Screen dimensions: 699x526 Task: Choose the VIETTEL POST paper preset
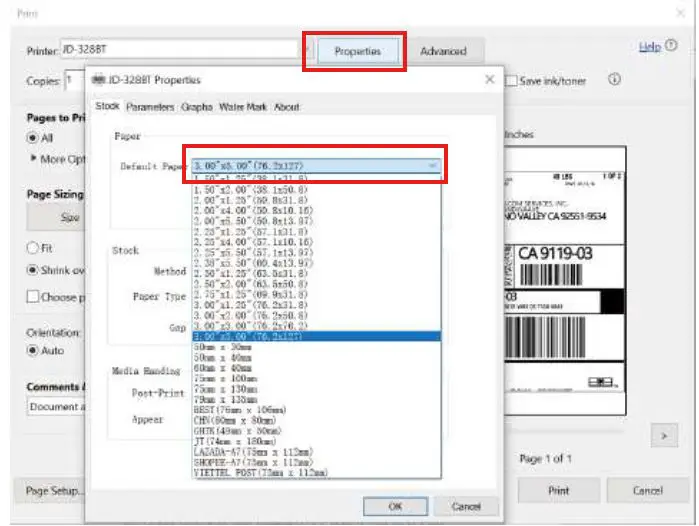317,472
